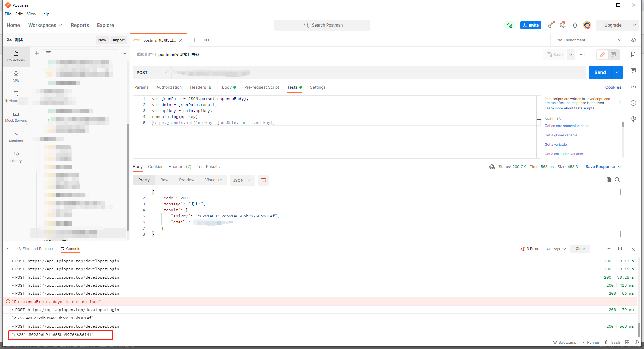The height and width of the screenshot is (349, 644).
Task: Open the satellite capture requests icon
Action: 551,25
